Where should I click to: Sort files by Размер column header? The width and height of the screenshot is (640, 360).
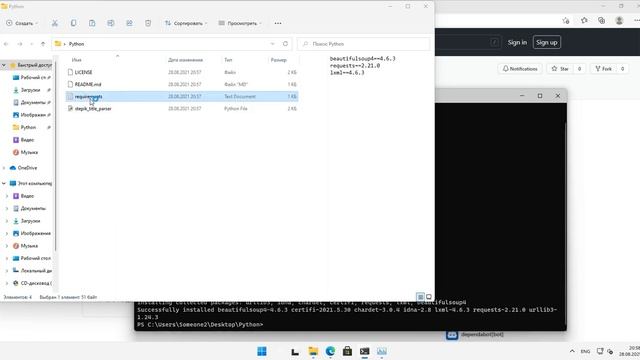pos(278,60)
